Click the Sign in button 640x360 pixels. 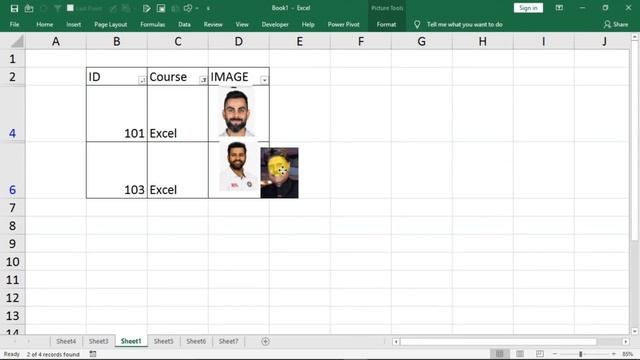tap(528, 8)
